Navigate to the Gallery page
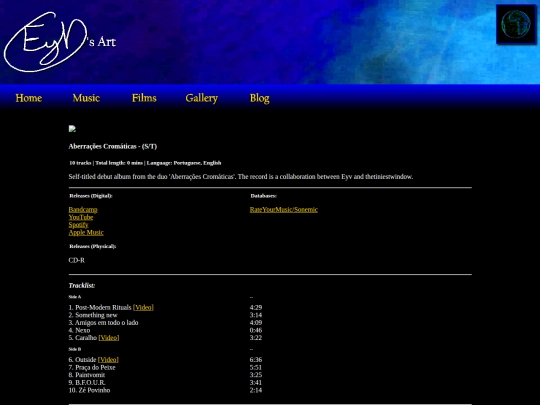 (x=201, y=98)
